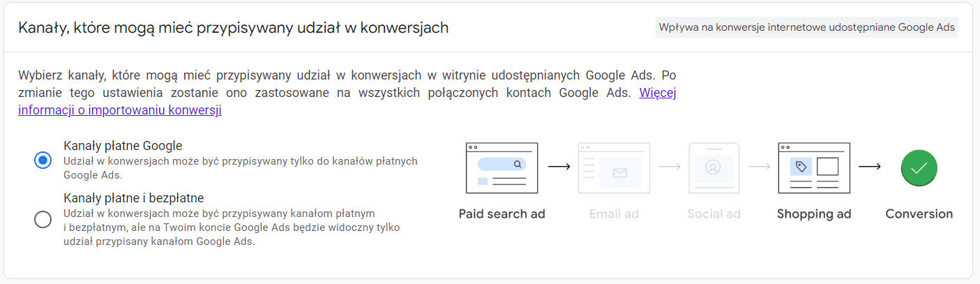980x284 pixels.
Task: Click the Email ad illustration icon
Action: (614, 167)
